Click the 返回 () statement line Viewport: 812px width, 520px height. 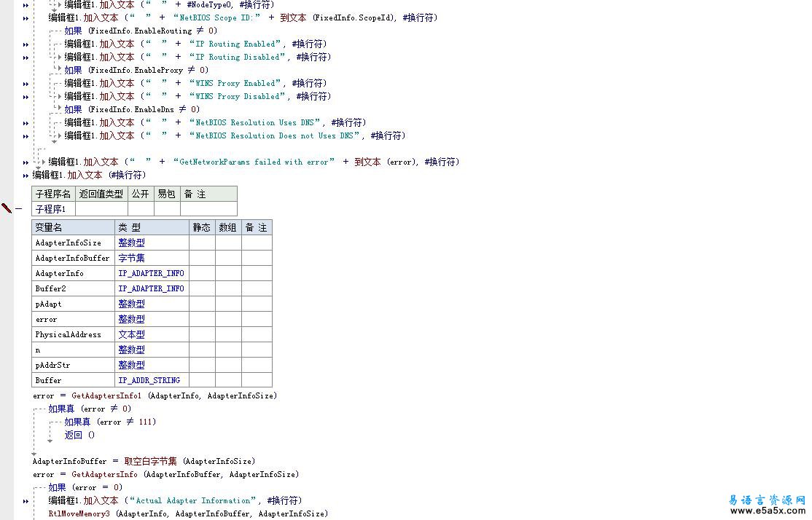pos(79,435)
